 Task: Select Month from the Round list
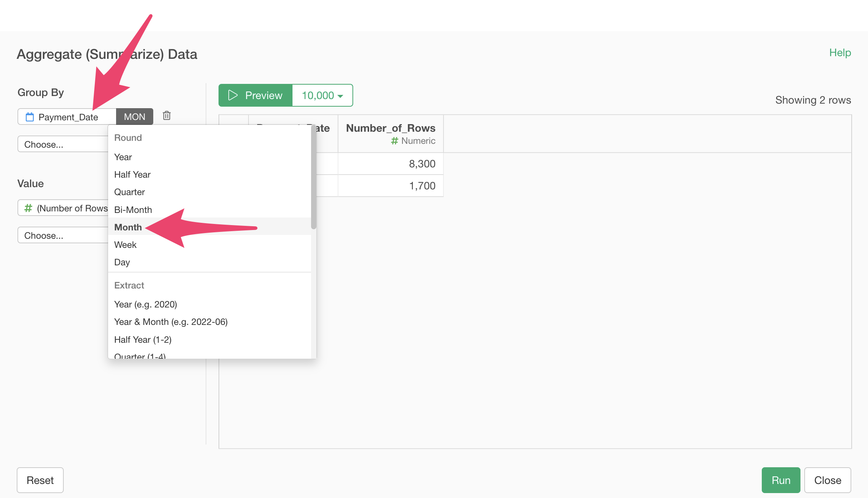click(128, 227)
